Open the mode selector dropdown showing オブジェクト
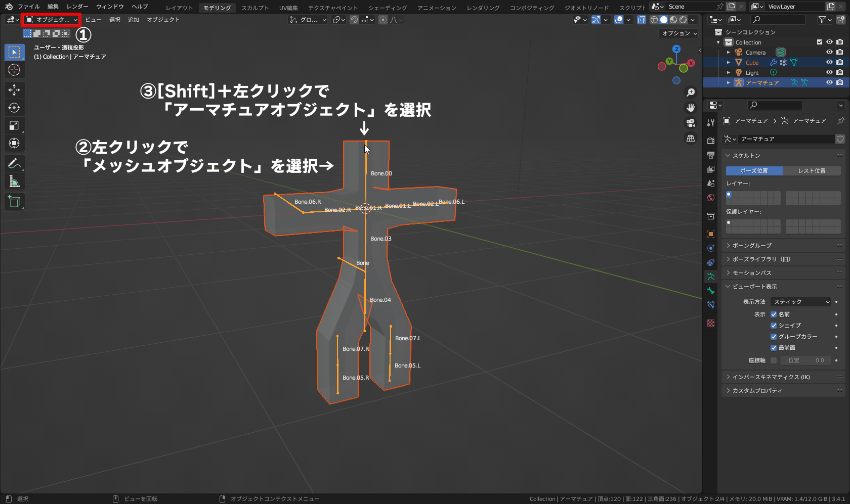850x504 pixels. click(x=51, y=19)
